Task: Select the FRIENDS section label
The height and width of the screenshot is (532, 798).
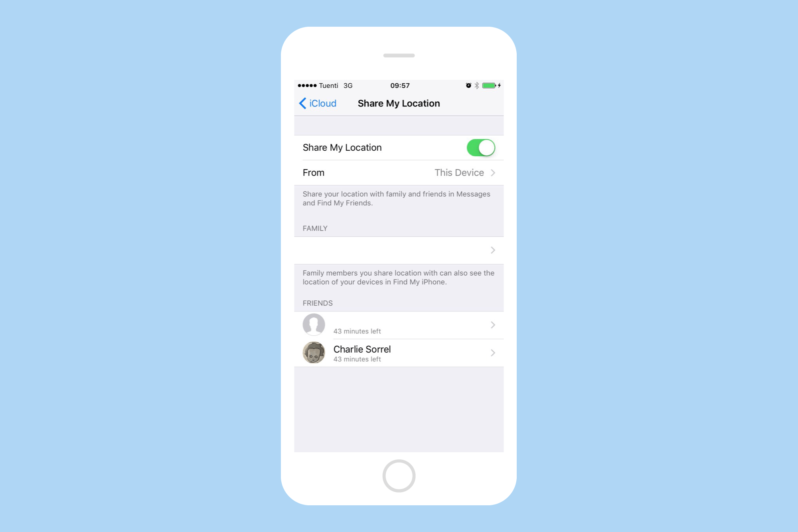Action: 318,303
